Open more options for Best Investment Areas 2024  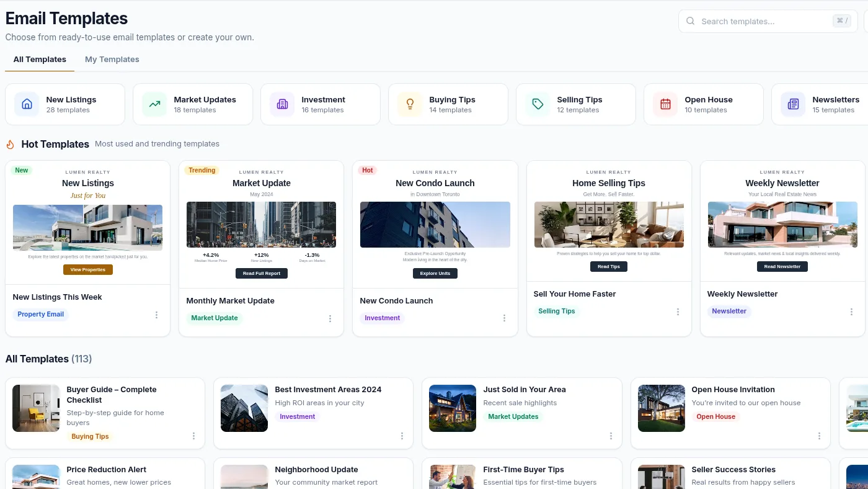pyautogui.click(x=402, y=436)
